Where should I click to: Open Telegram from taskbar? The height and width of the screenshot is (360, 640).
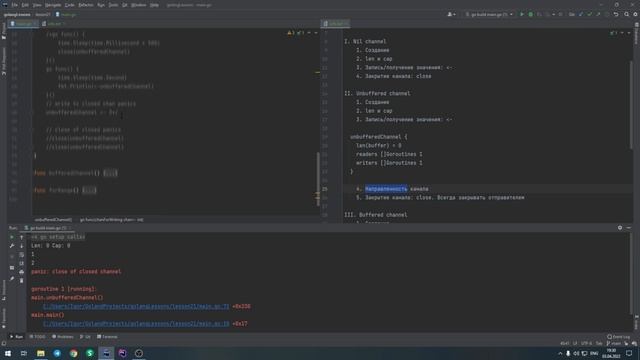pos(57,353)
